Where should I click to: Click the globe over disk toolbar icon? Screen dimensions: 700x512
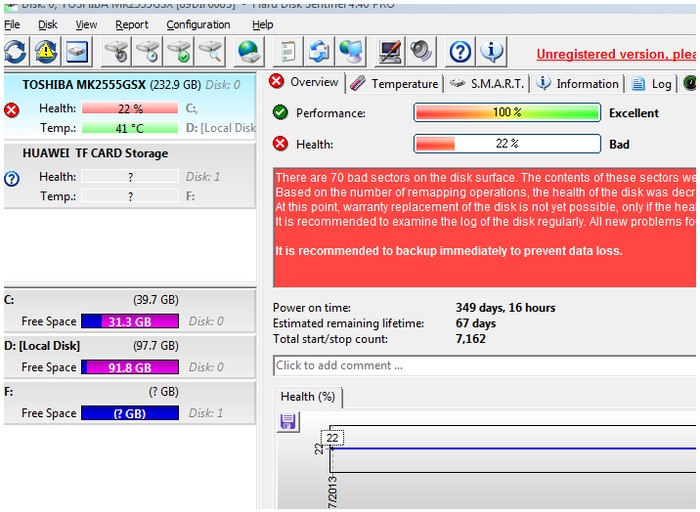[248, 52]
